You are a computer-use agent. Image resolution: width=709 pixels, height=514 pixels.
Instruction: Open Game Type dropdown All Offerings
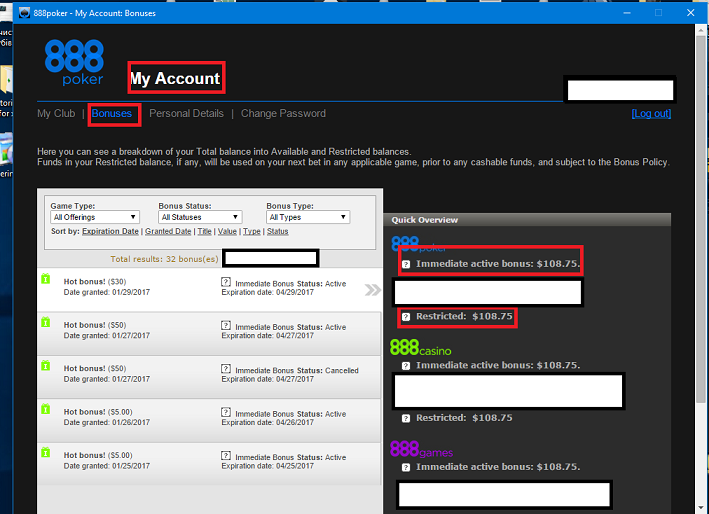point(95,217)
